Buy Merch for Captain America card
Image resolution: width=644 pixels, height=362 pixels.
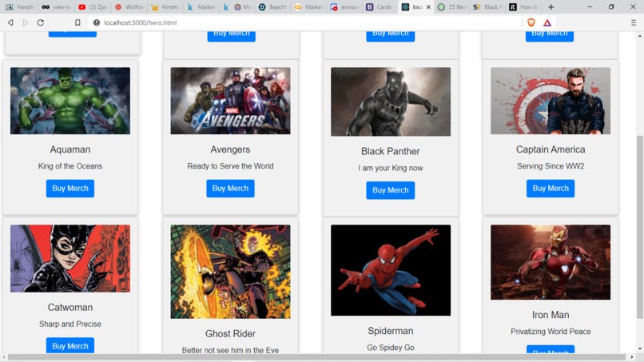pyautogui.click(x=551, y=188)
